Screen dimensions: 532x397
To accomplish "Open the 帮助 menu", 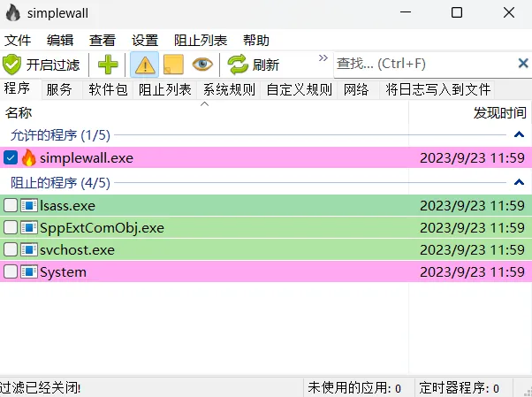I will pos(256,41).
